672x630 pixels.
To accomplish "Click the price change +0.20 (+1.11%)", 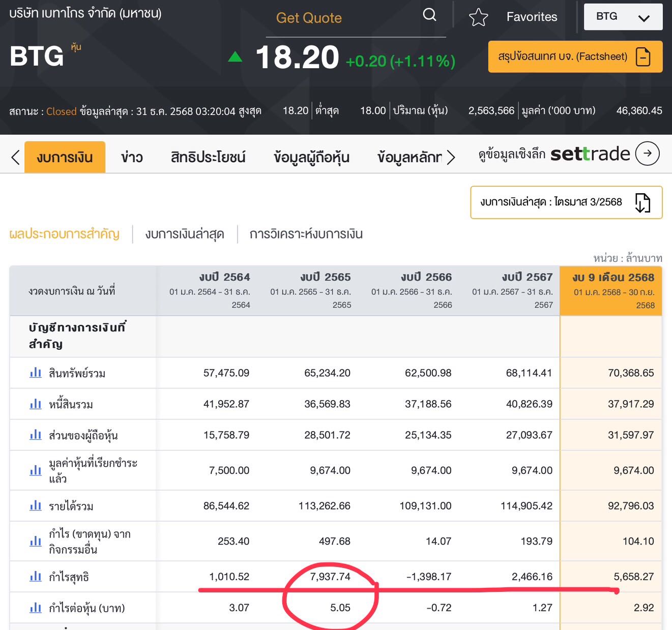I will tap(400, 61).
